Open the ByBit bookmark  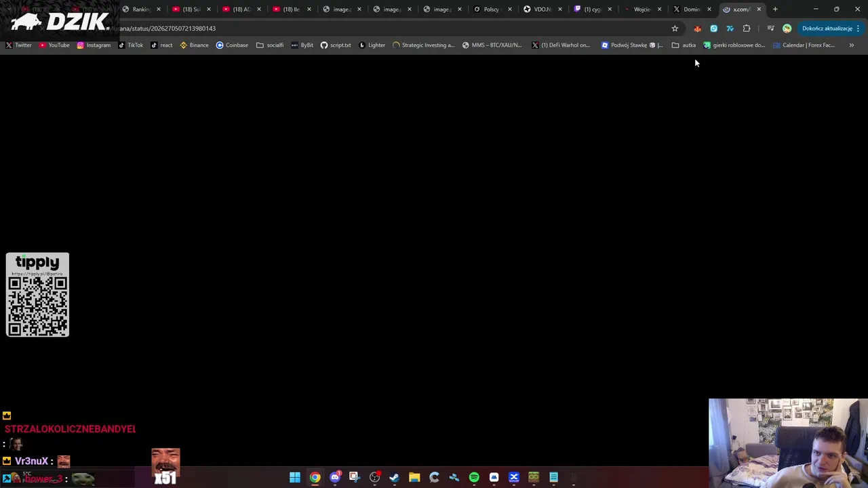pos(302,45)
